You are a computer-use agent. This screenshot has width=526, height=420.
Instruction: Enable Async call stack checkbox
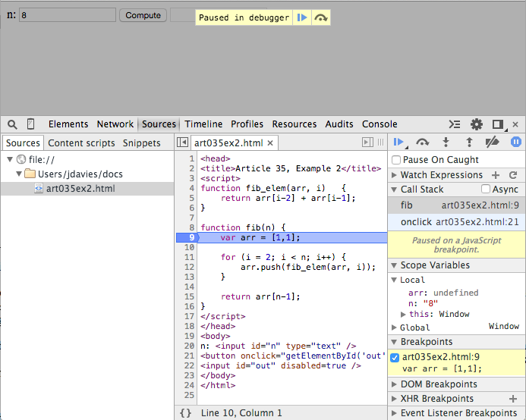pyautogui.click(x=486, y=189)
